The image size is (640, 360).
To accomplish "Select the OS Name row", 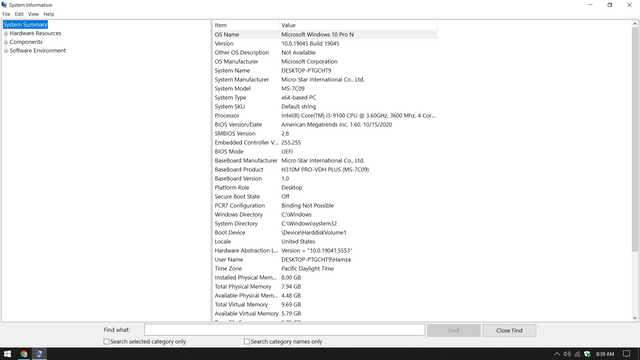I will [x=325, y=35].
